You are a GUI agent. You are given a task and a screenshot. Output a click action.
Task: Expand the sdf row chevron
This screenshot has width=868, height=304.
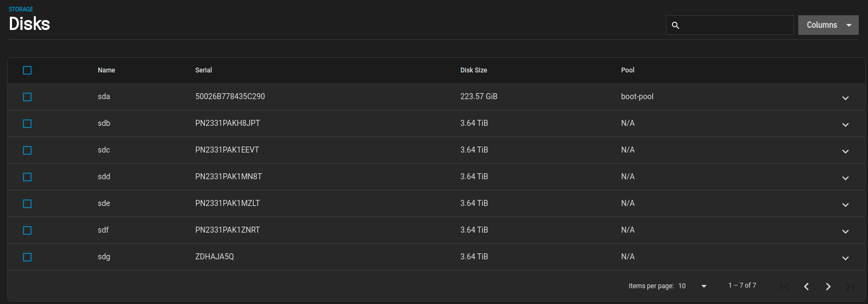[846, 232]
